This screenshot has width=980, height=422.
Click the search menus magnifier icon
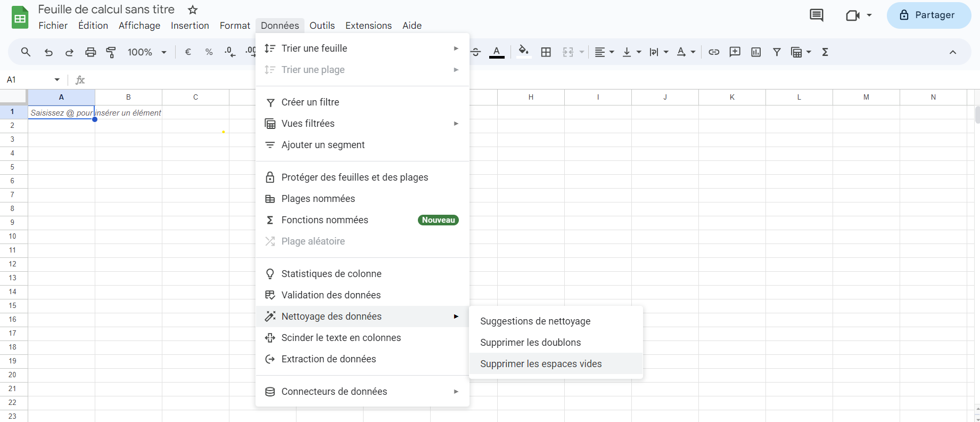coord(26,52)
